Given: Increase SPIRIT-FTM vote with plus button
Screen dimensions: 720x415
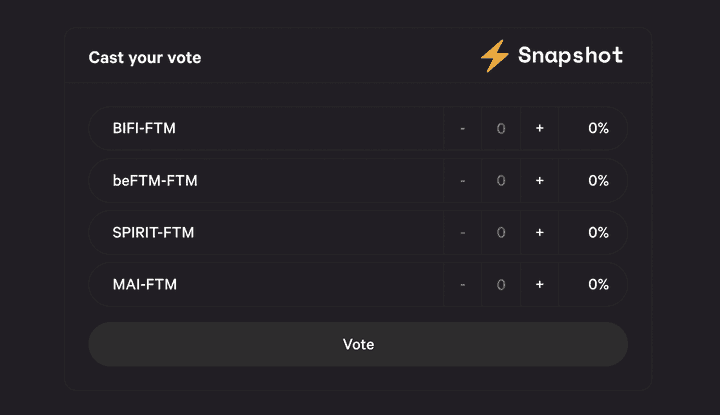Looking at the screenshot, I should coord(540,232).
